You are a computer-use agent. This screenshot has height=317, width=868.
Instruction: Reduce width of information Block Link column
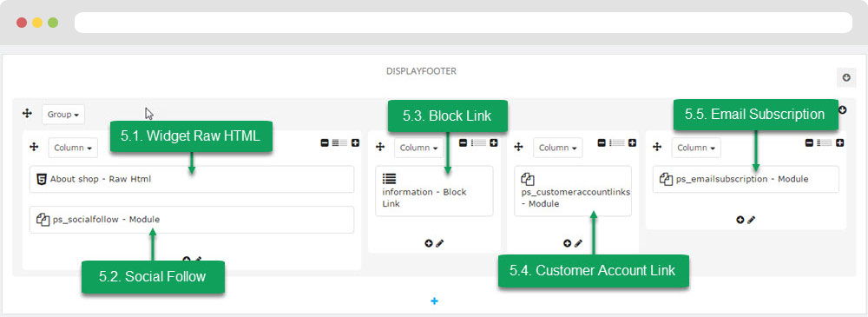[464, 142]
